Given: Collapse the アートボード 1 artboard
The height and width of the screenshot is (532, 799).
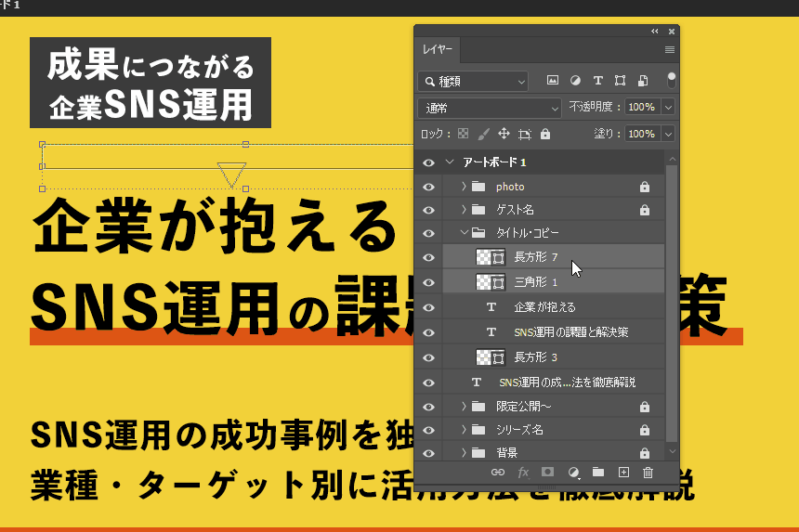Looking at the screenshot, I should point(449,162).
